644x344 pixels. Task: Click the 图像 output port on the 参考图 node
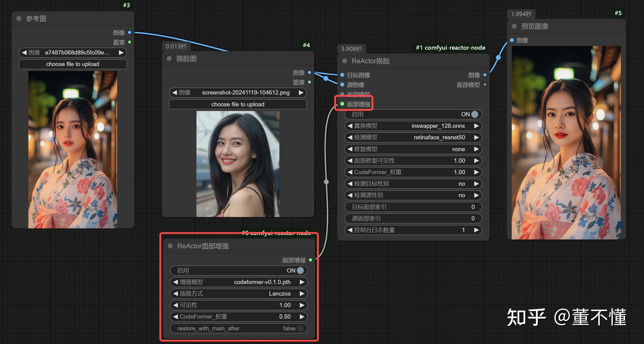pyautogui.click(x=130, y=32)
